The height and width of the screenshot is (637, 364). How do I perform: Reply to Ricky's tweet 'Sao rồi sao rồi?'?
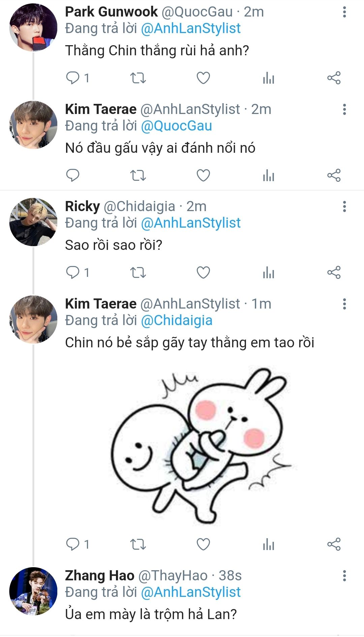73,273
